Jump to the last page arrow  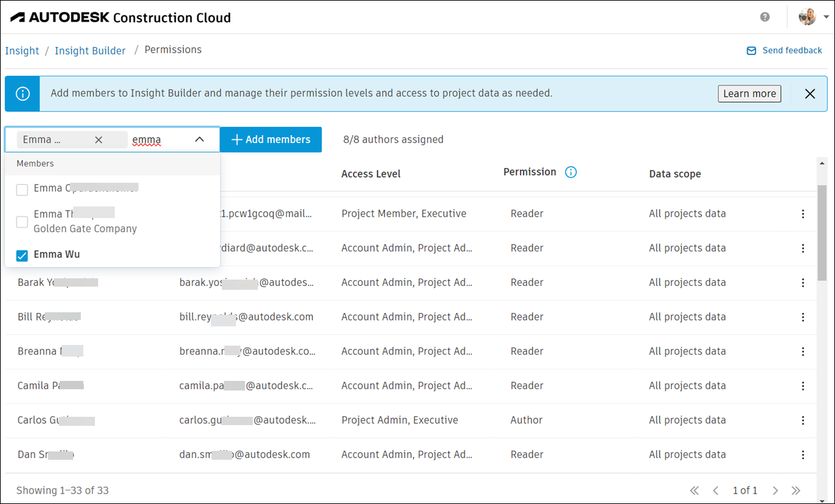click(796, 491)
